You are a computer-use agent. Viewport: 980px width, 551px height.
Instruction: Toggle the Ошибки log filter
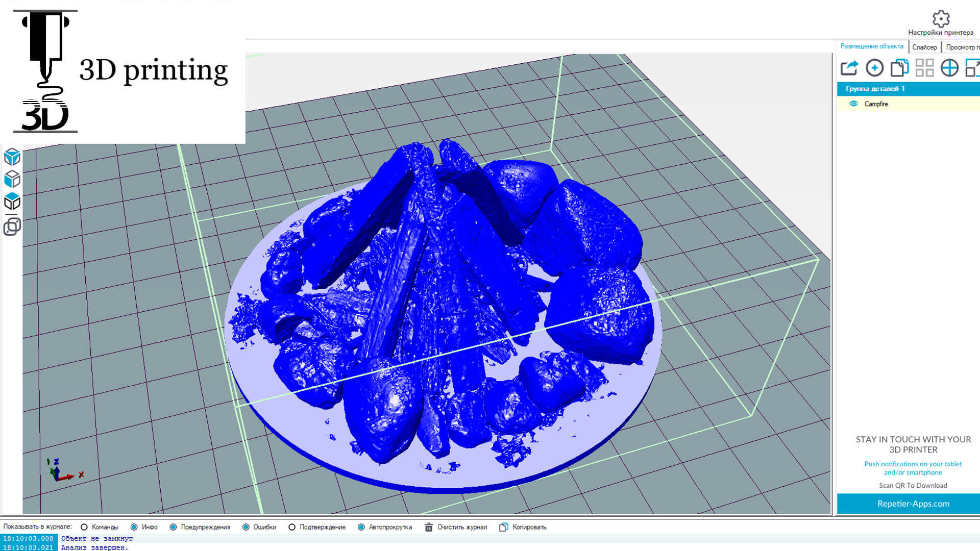[246, 527]
